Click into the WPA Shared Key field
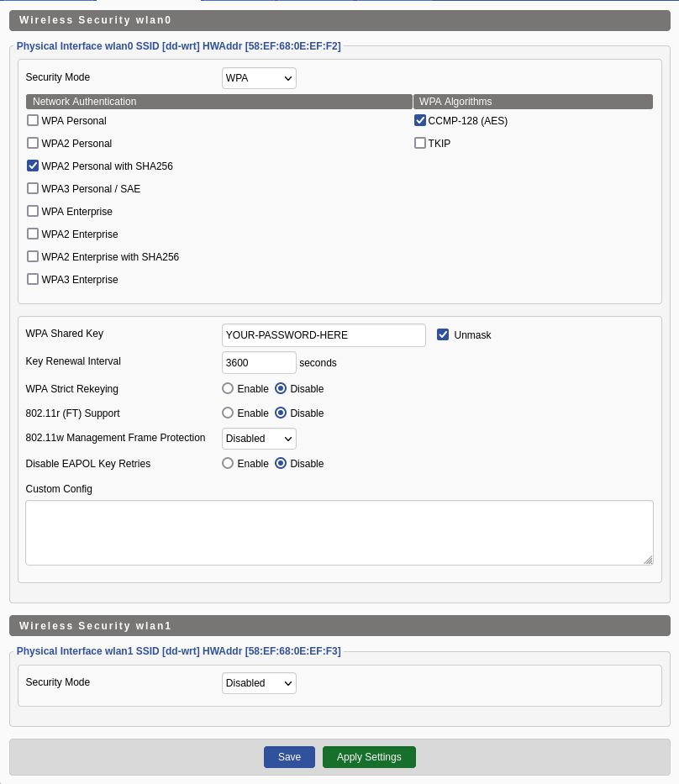The height and width of the screenshot is (784, 679). click(324, 335)
